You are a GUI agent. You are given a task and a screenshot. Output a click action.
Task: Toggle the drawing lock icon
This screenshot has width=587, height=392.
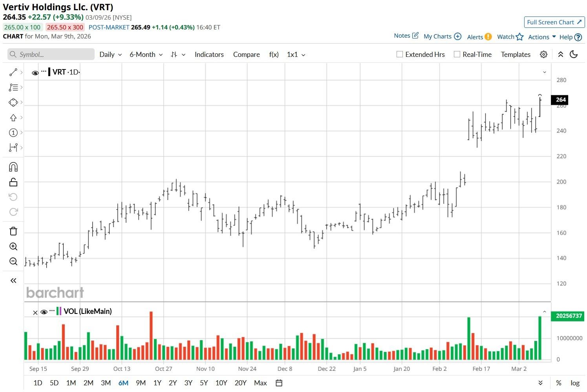tap(13, 182)
